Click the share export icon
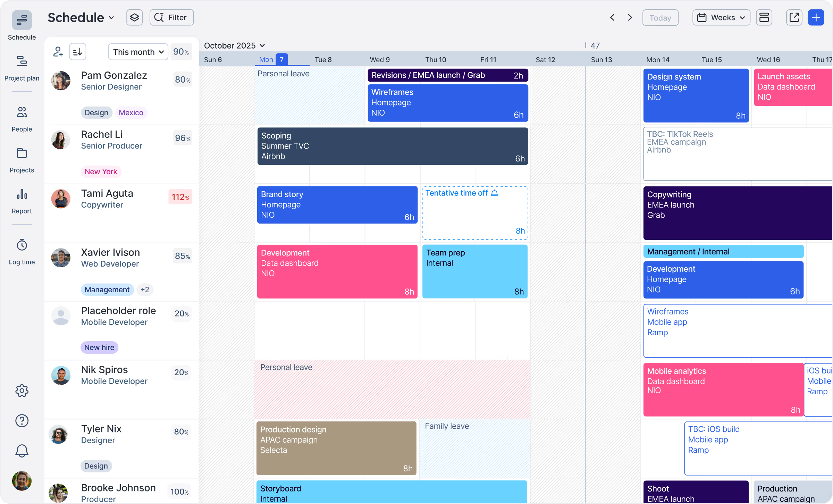 794,17
